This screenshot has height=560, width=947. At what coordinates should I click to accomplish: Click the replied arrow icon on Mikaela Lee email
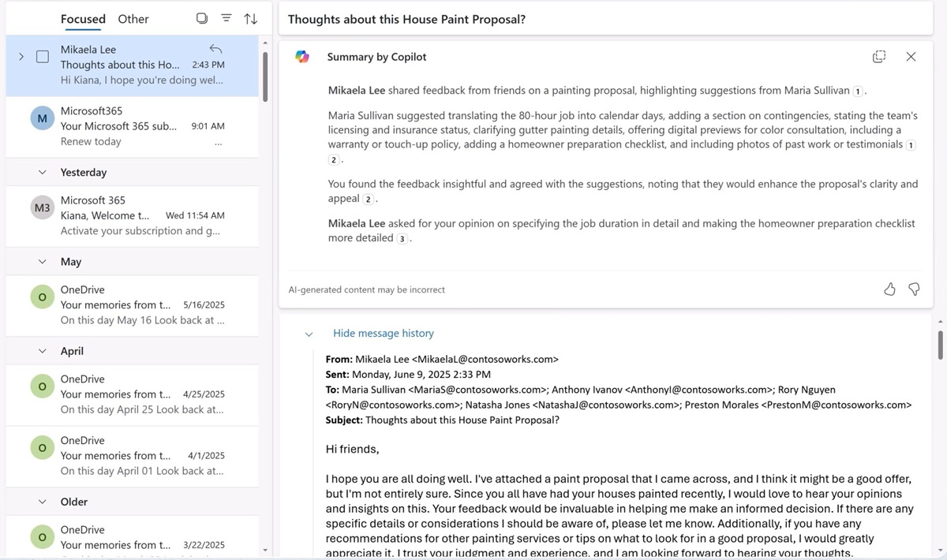point(216,49)
